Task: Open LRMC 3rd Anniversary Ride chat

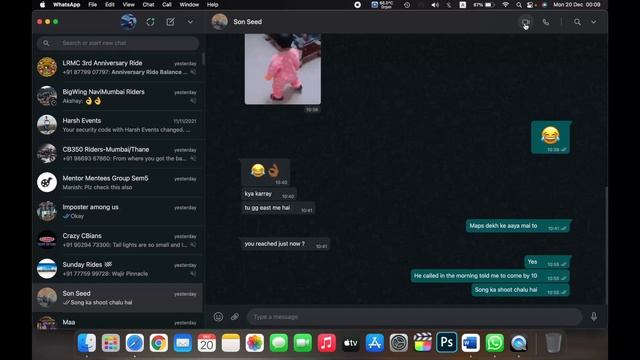Action: [118, 67]
